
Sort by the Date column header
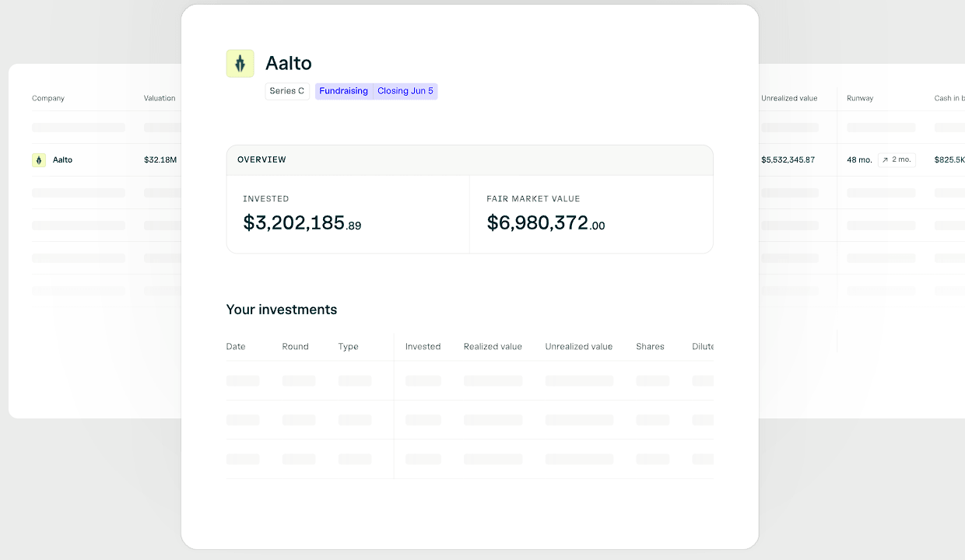click(236, 347)
